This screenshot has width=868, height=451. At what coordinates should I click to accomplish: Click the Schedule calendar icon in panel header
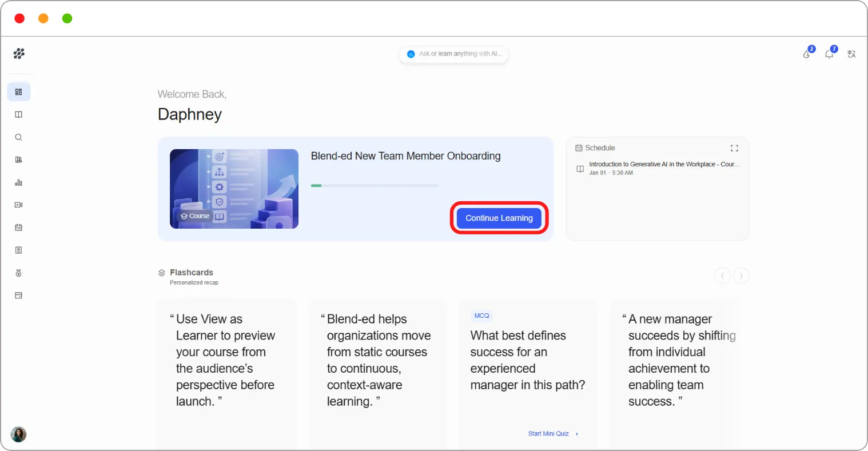point(579,148)
